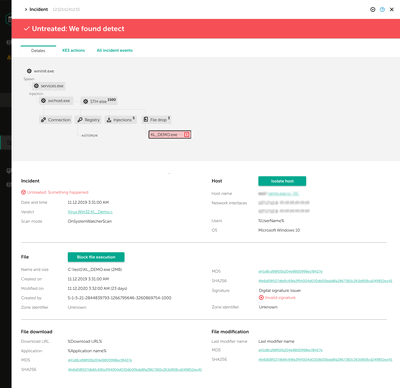
Task: Switch to the All incident events tab
Action: [x=115, y=50]
